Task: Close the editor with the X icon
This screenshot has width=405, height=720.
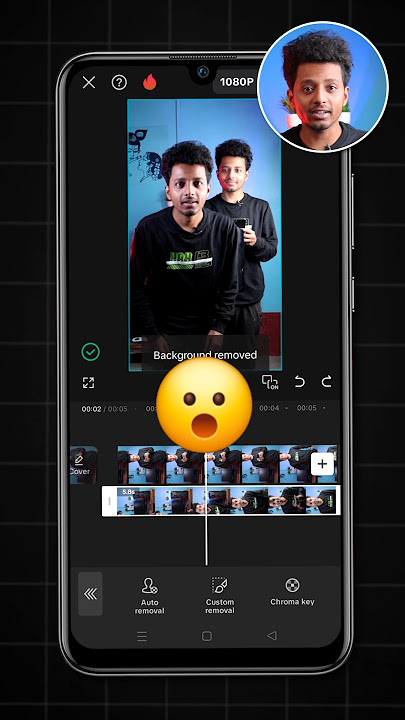Action: coord(89,83)
